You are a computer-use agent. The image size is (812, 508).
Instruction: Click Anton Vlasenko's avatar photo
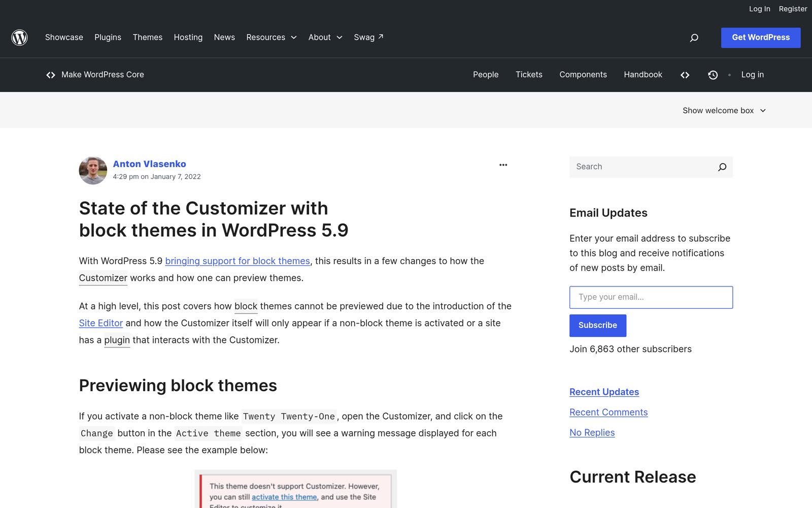coord(93,170)
